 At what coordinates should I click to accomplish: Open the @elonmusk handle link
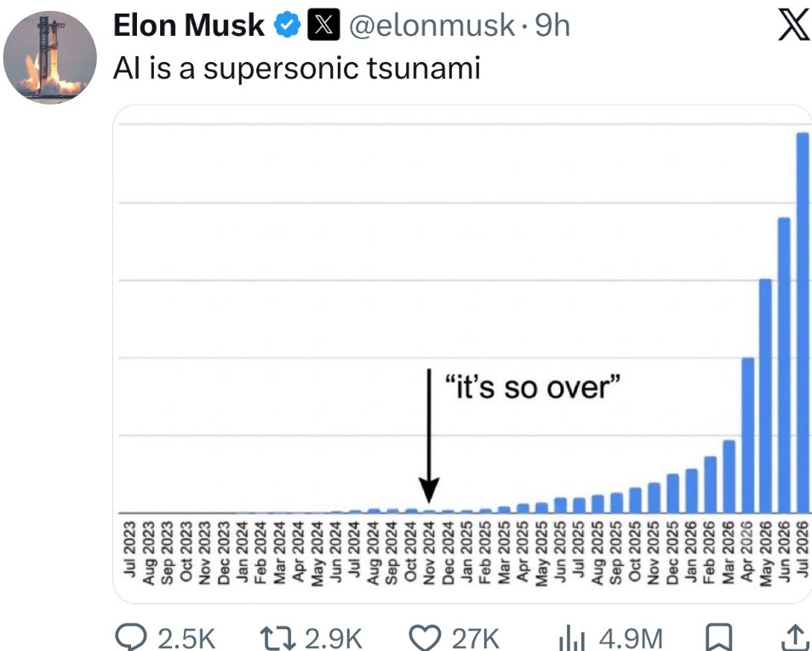point(432,26)
